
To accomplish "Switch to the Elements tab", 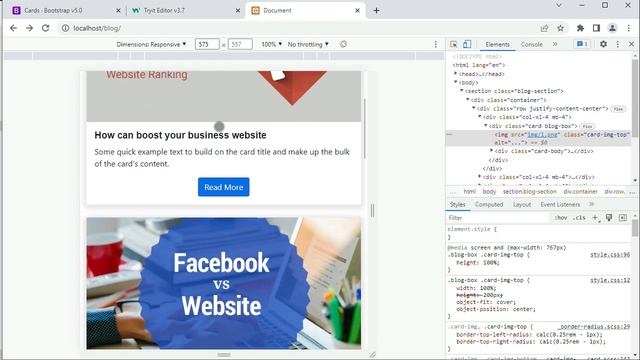I will (x=497, y=44).
